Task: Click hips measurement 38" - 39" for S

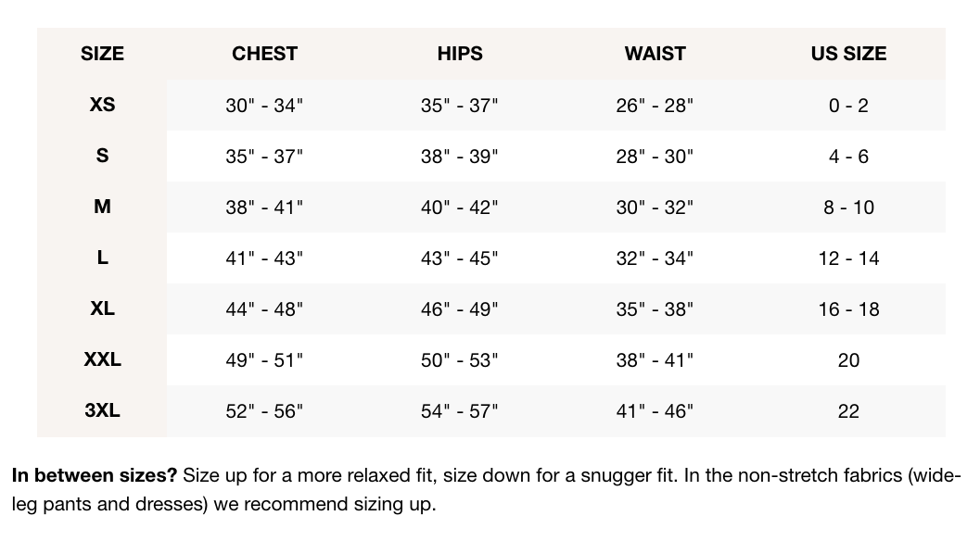Action: [460, 157]
